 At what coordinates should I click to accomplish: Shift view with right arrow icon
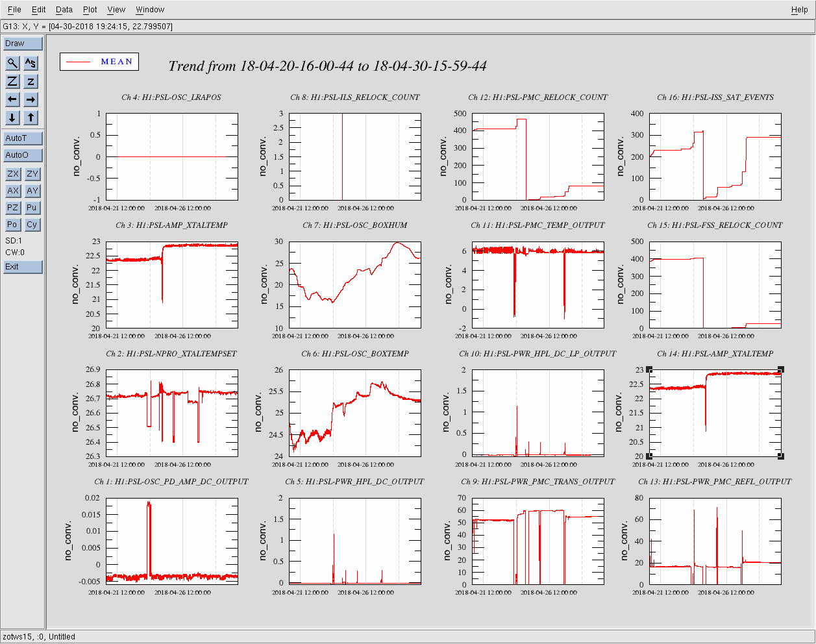coord(31,99)
